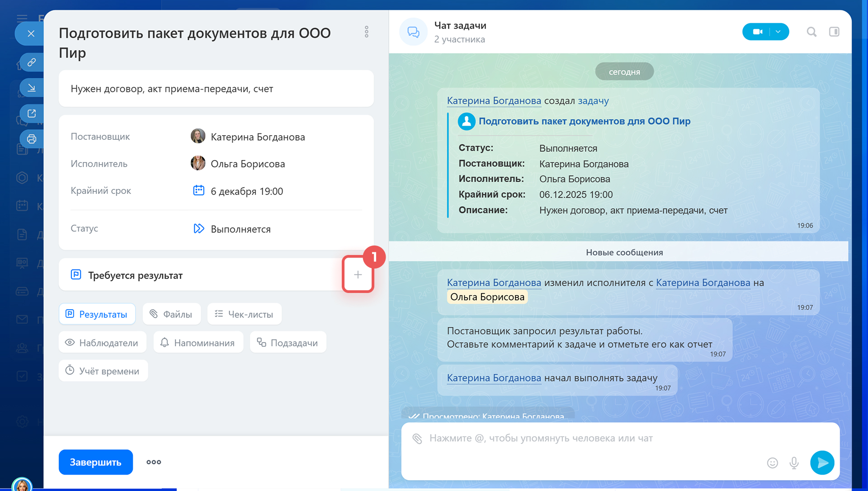Search within the task chat
This screenshot has width=868, height=491.
point(811,32)
